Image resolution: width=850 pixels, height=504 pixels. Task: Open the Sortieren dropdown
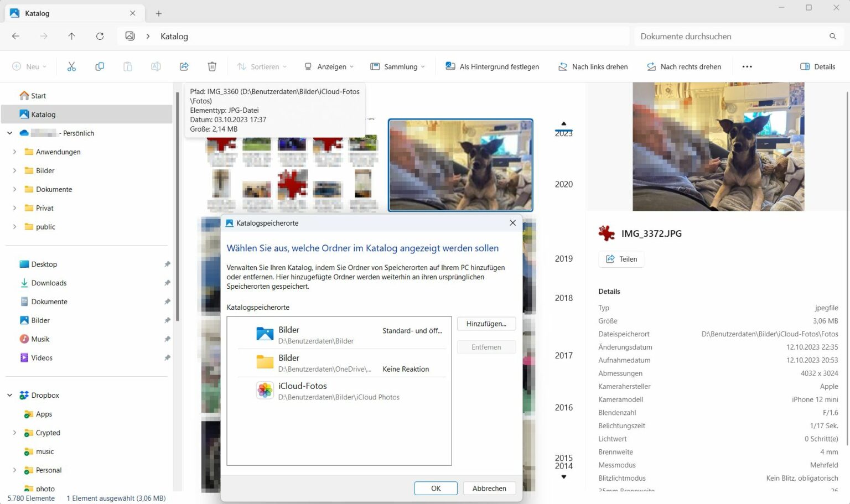(x=262, y=66)
